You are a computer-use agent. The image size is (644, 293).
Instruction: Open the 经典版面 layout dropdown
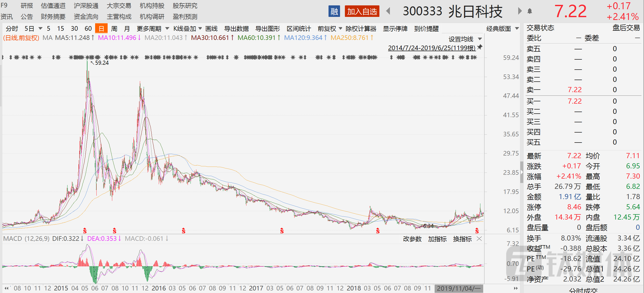pyautogui.click(x=502, y=28)
